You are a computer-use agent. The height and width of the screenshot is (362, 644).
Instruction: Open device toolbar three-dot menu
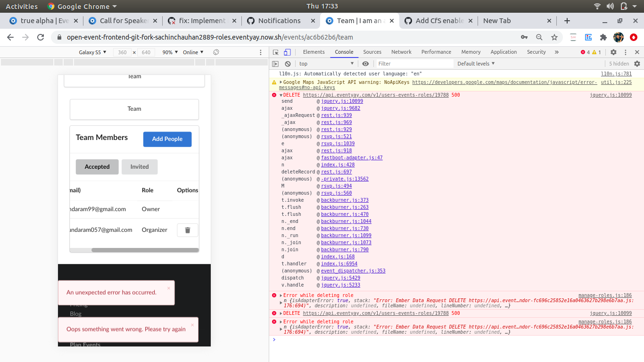[x=261, y=52]
